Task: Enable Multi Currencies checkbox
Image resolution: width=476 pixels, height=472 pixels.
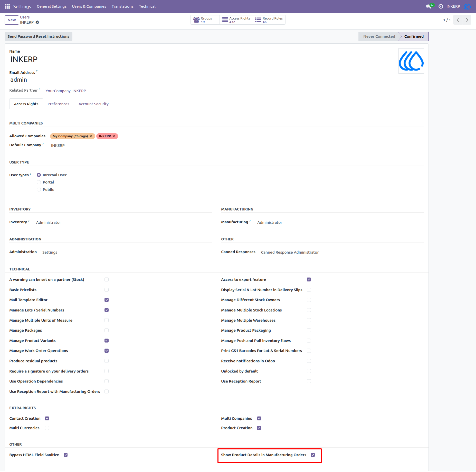Action: pos(47,428)
